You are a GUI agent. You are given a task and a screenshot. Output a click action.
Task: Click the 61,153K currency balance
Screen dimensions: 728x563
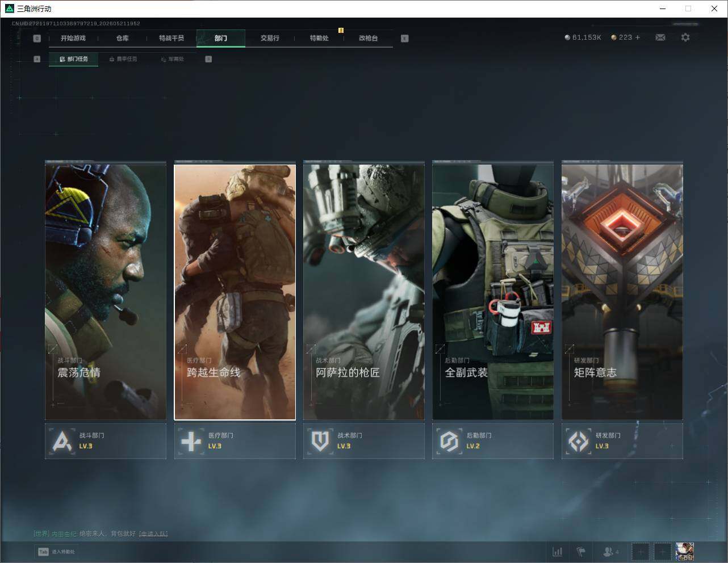click(587, 37)
